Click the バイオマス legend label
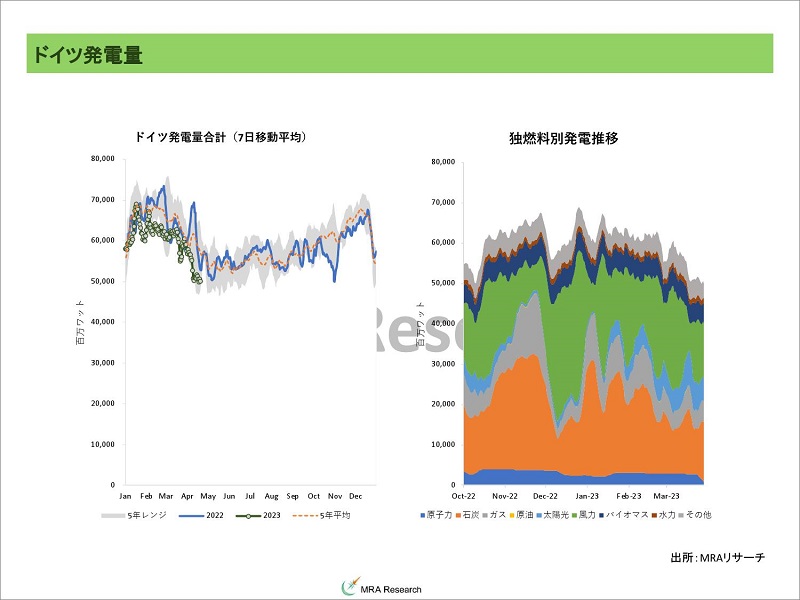Viewport: 800px width, 600px height. (627, 515)
